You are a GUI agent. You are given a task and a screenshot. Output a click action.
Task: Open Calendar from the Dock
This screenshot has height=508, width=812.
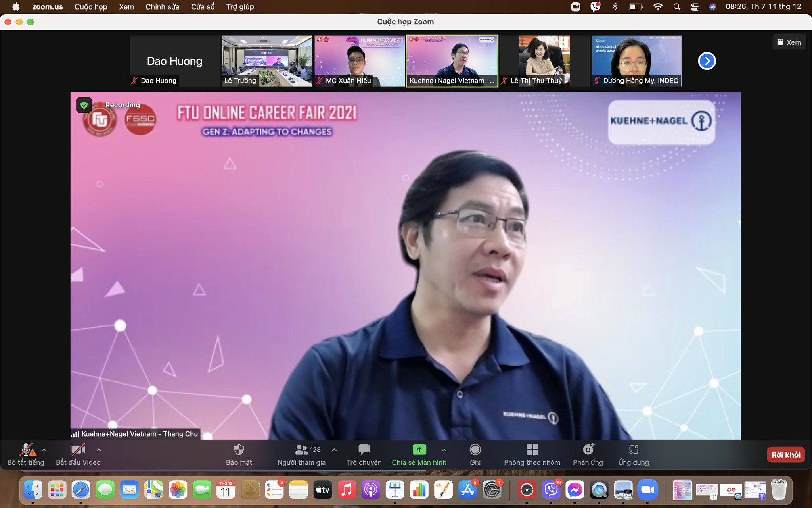226,491
